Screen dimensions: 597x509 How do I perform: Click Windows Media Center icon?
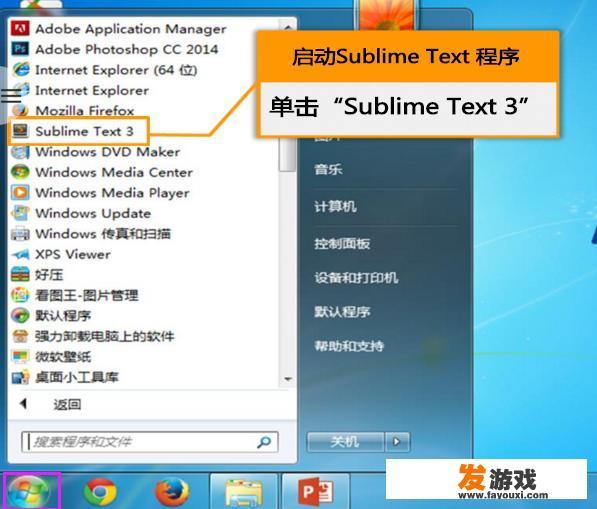pos(20,172)
